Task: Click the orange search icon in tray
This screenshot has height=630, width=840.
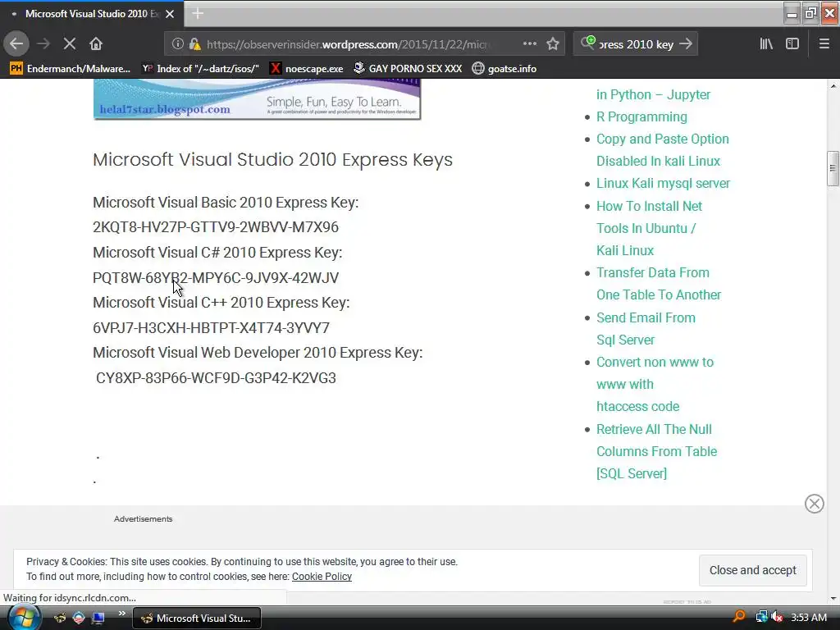Action: pos(739,617)
